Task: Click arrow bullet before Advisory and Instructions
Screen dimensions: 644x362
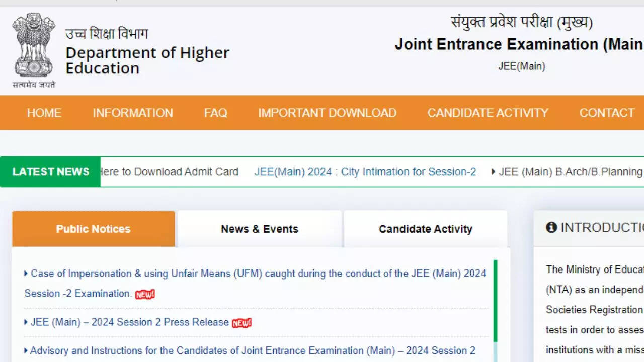Action: [26, 350]
